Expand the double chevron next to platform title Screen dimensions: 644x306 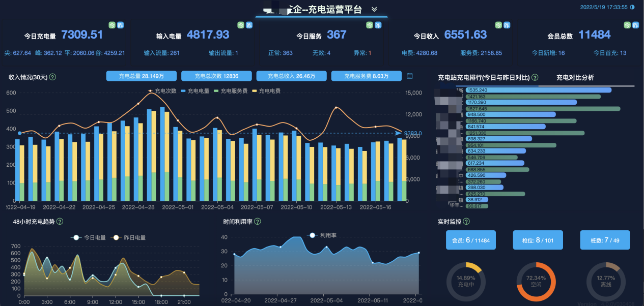[374, 10]
